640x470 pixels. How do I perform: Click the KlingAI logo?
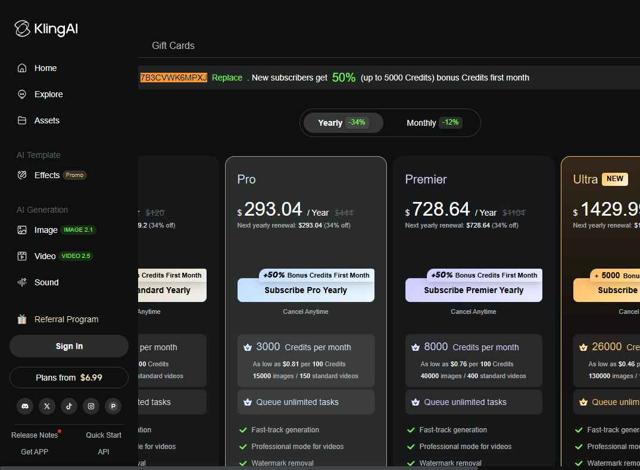[46, 29]
